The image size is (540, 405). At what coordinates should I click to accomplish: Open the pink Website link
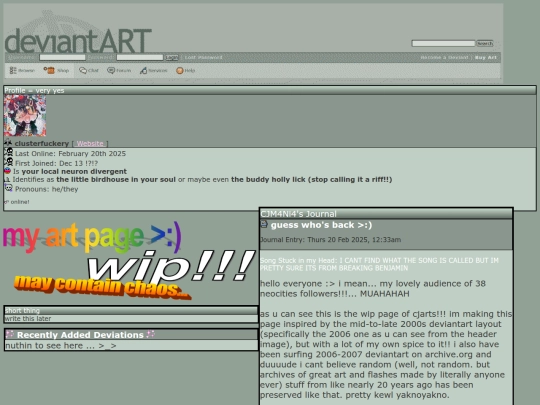click(90, 143)
